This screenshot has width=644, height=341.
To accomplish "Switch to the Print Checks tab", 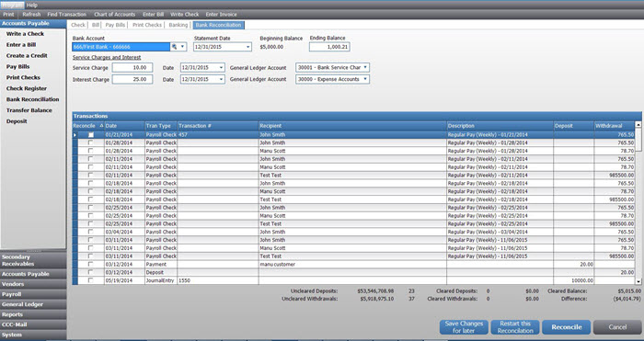I will [x=147, y=25].
